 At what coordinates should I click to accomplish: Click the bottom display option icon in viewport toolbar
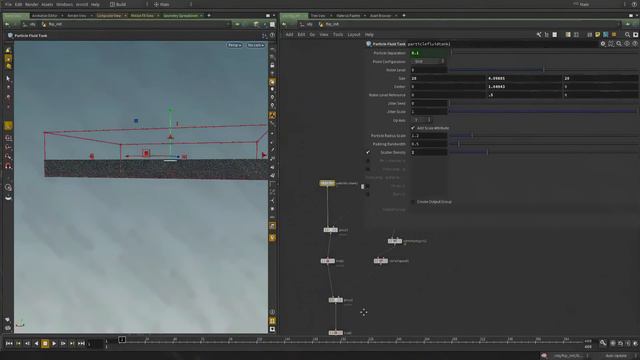[272, 329]
